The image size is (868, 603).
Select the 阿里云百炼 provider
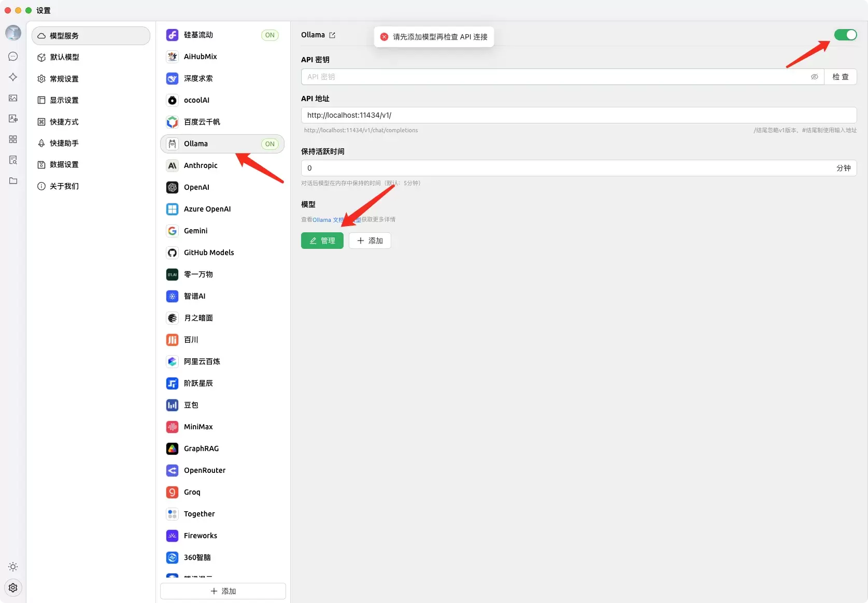(222, 361)
